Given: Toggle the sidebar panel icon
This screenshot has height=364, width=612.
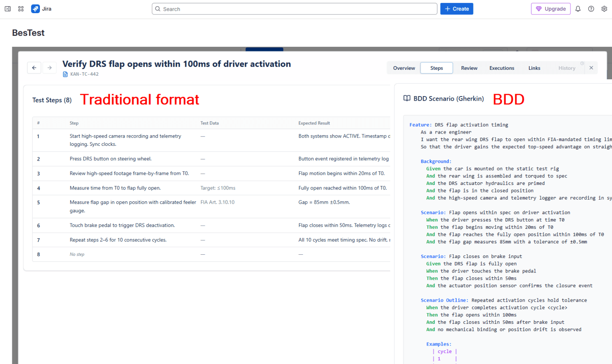Looking at the screenshot, I should point(7,9).
